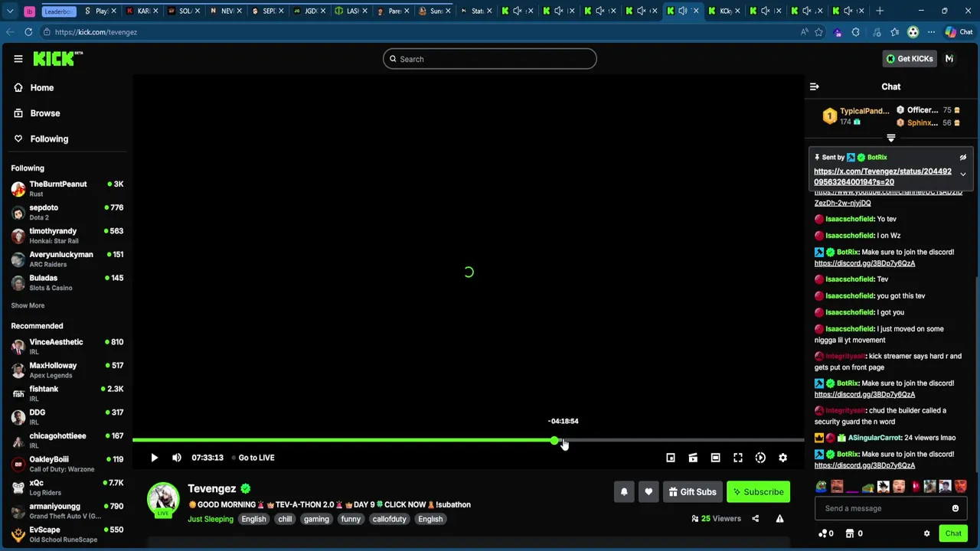Click TypicalPand top gifter entry

click(856, 116)
